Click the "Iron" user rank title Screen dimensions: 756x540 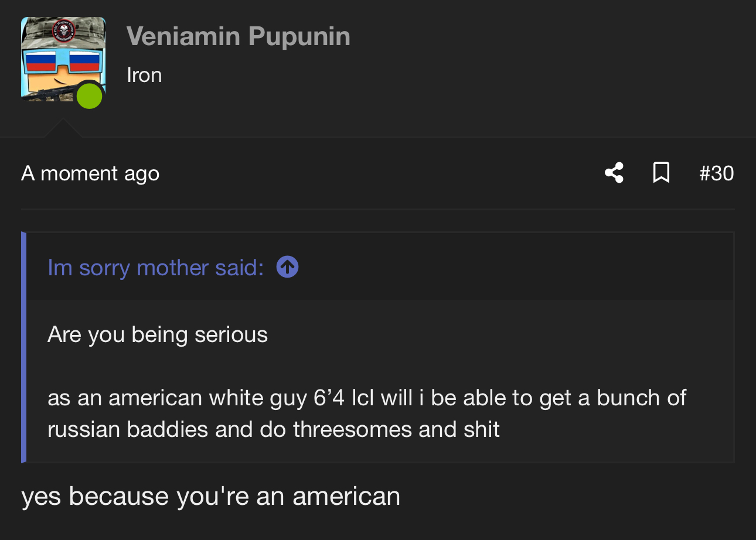point(144,75)
